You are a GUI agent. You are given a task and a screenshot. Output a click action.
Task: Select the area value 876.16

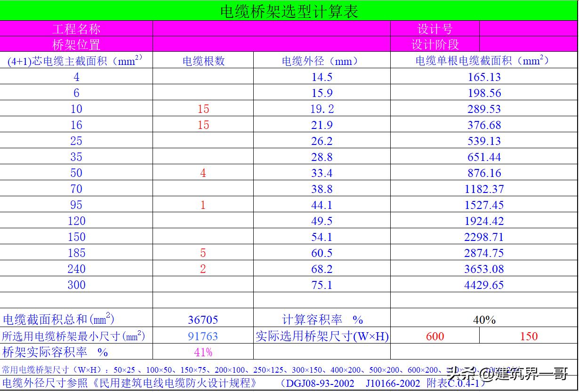(484, 173)
